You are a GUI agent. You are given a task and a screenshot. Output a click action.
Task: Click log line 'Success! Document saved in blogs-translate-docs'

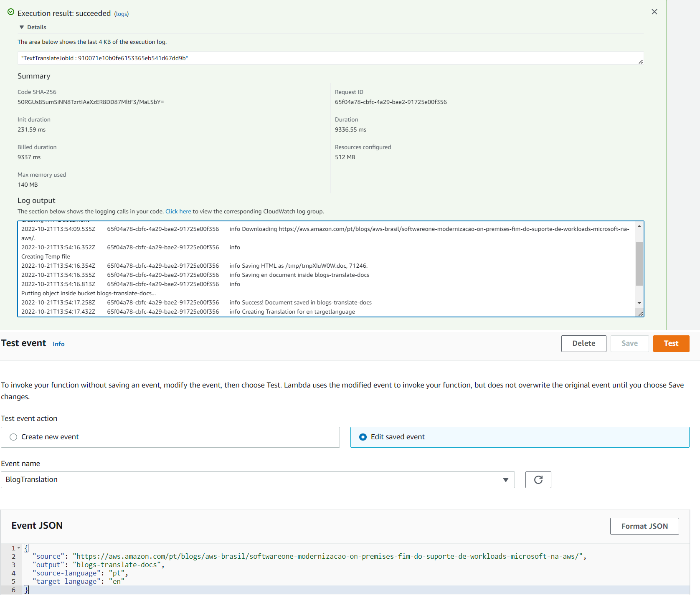307,302
